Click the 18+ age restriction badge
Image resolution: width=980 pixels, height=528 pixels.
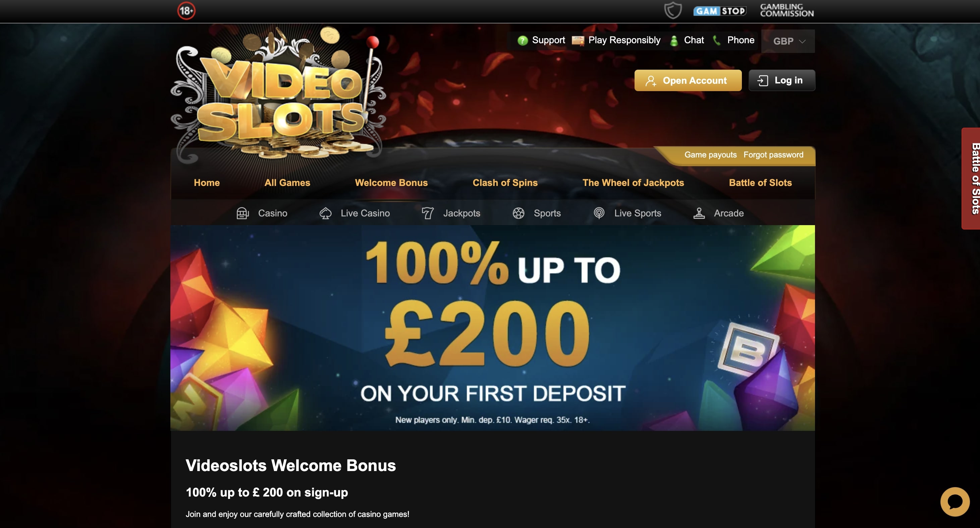pyautogui.click(x=186, y=11)
